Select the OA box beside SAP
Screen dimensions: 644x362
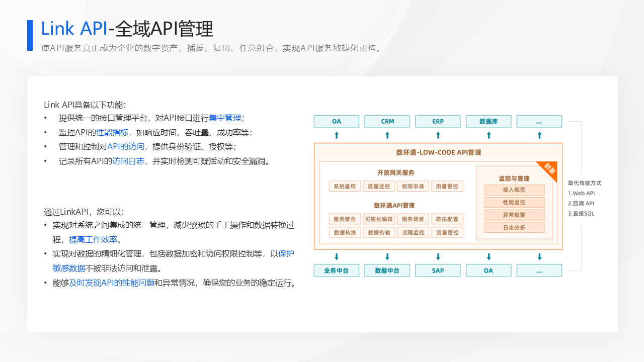tap(489, 270)
